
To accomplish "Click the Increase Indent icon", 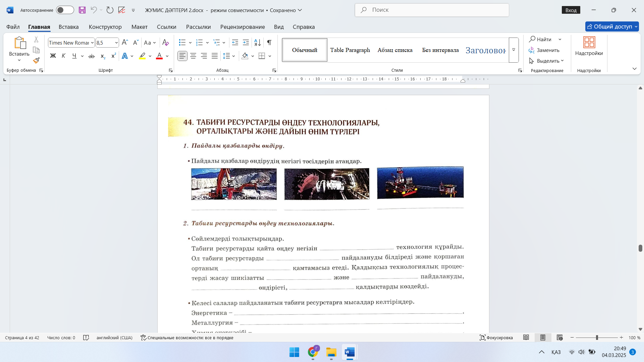I will [x=246, y=43].
